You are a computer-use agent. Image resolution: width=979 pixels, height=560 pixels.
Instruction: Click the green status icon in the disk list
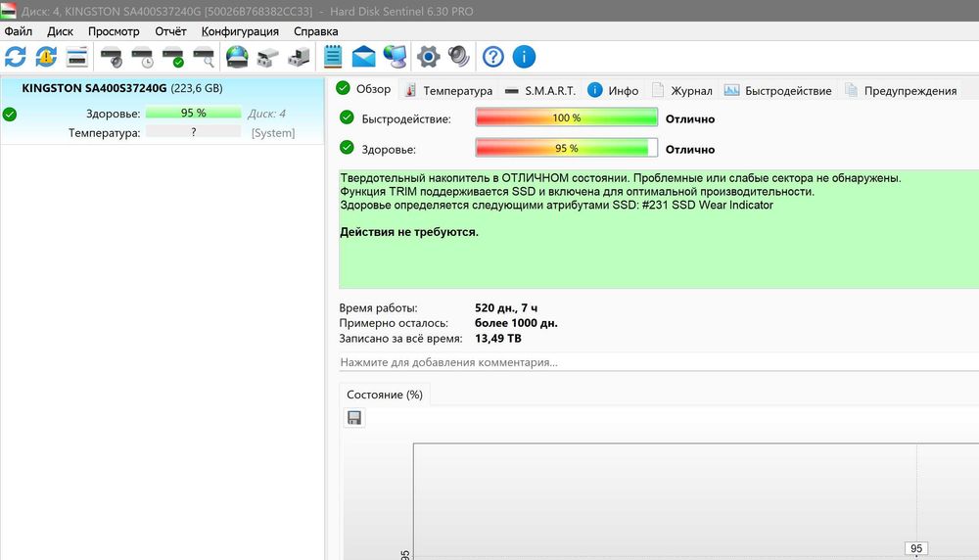pyautogui.click(x=10, y=115)
